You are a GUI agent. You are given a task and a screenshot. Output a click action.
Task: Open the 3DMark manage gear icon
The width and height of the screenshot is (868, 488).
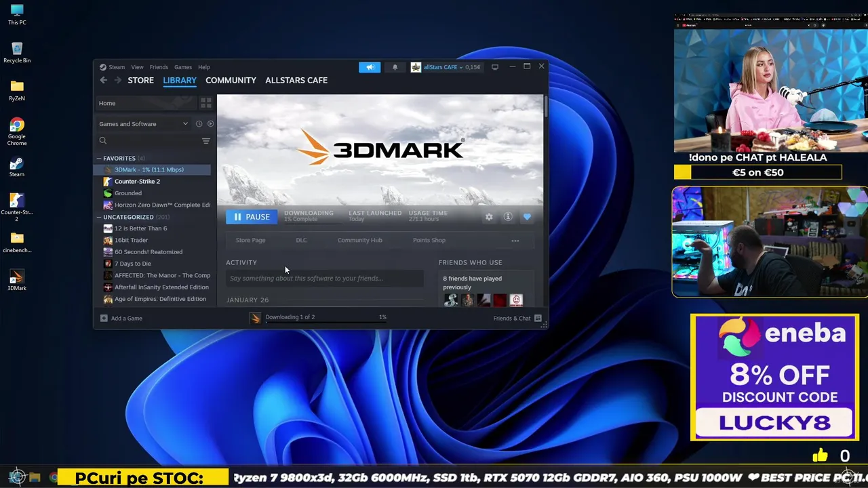[x=489, y=217]
